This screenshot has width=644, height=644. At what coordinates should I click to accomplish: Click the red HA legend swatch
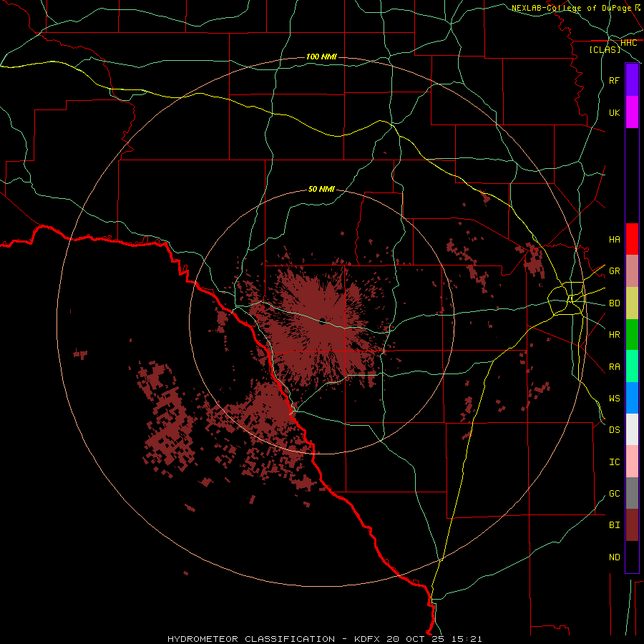pos(632,239)
